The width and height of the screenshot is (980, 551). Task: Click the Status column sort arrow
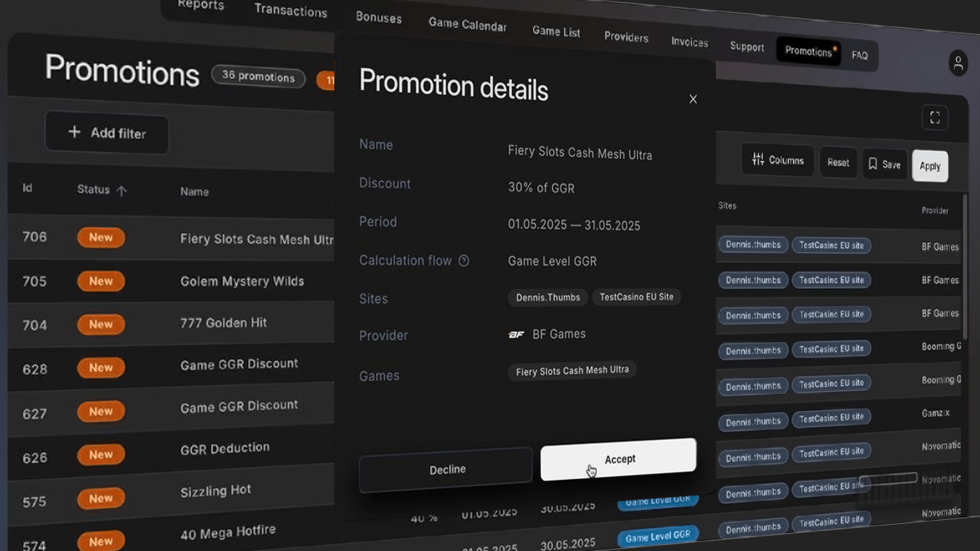121,190
